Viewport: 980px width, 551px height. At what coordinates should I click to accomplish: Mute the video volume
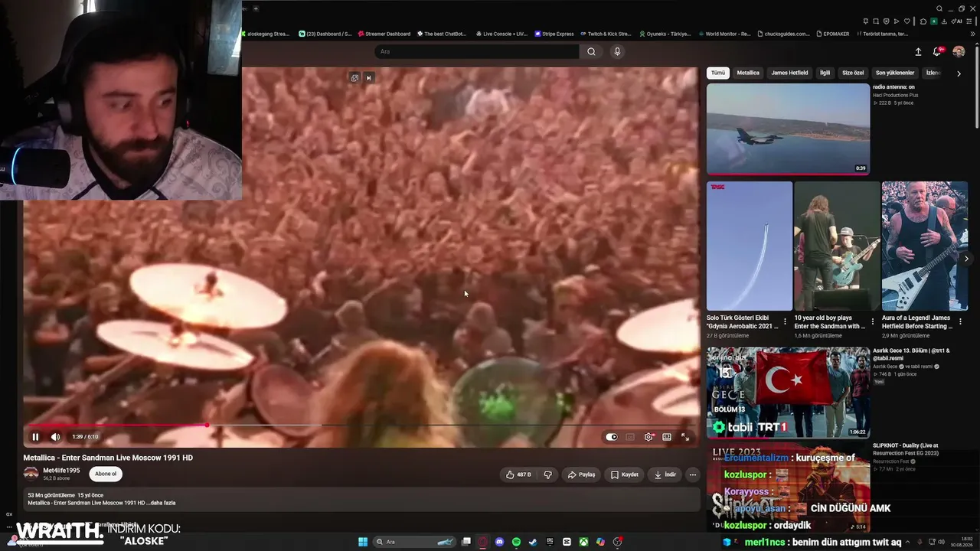[x=55, y=437]
